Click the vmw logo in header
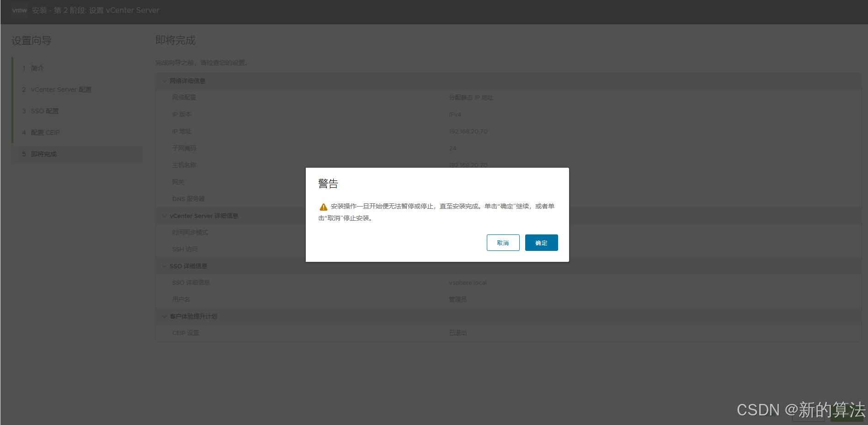The width and height of the screenshot is (868, 425). click(x=19, y=10)
